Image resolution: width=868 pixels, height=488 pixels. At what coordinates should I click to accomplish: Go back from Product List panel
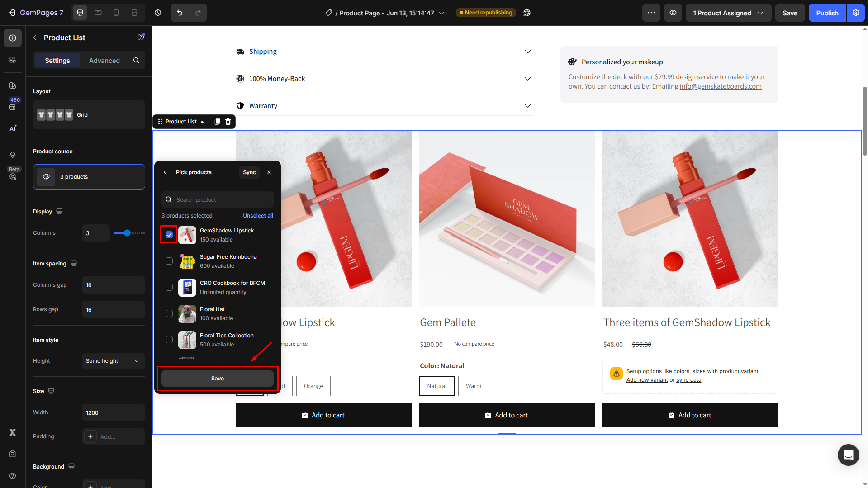tap(35, 38)
